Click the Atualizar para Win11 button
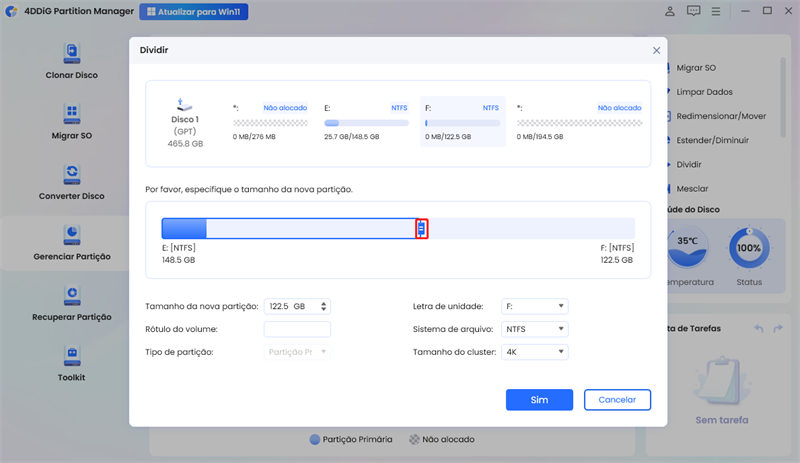 click(194, 12)
